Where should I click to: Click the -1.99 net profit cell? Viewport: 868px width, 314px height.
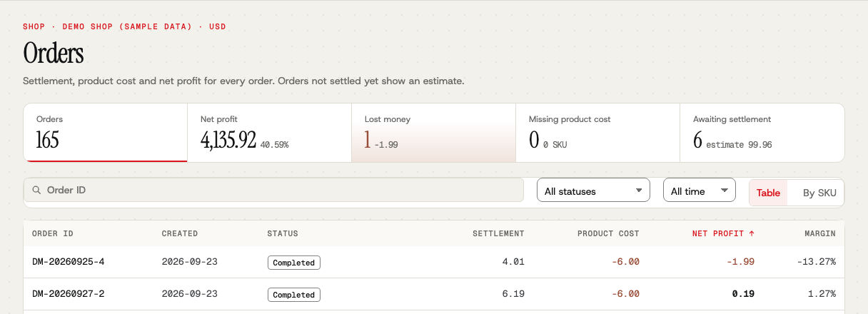[x=740, y=262]
